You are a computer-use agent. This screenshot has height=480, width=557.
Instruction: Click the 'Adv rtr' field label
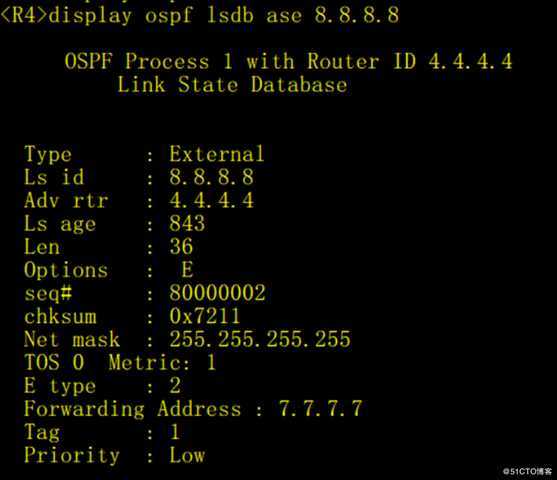coord(66,200)
